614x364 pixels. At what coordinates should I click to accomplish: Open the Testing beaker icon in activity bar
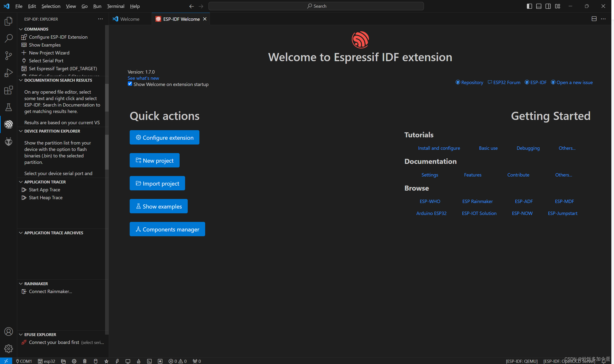(9, 107)
